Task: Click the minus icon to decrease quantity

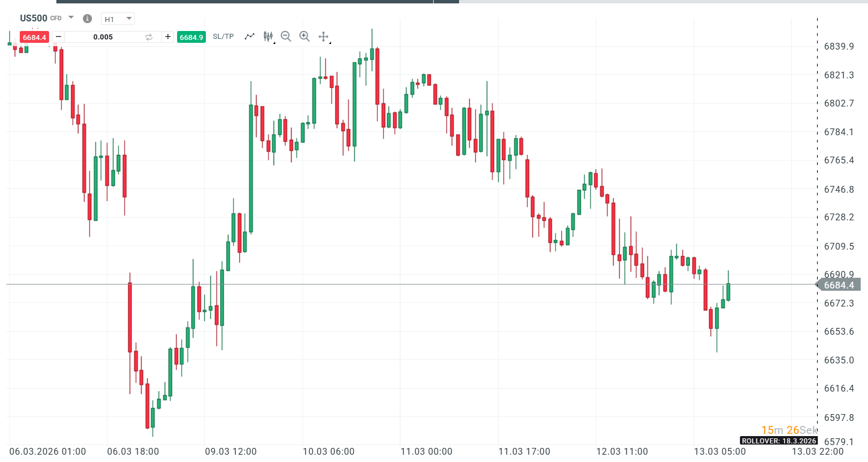Action: [58, 36]
